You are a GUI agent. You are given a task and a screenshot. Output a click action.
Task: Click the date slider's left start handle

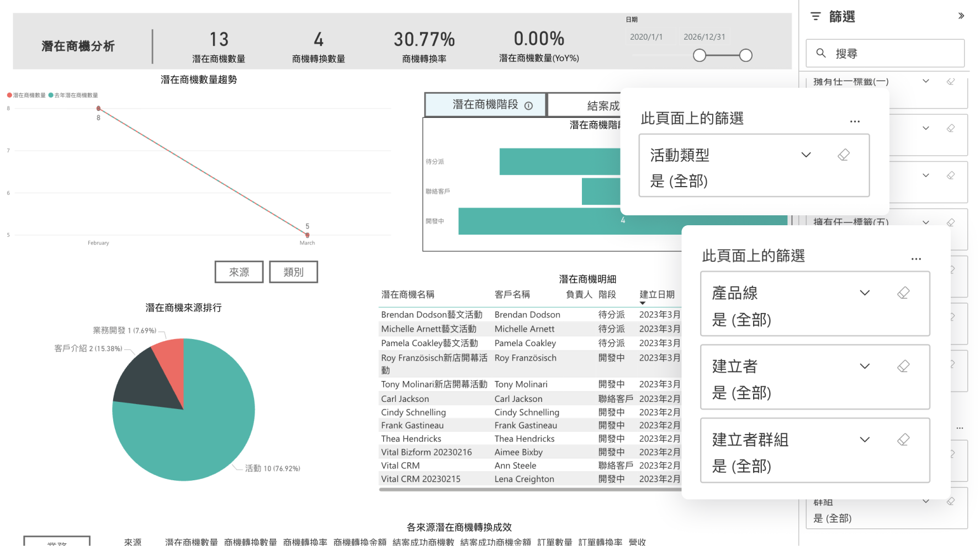(700, 55)
